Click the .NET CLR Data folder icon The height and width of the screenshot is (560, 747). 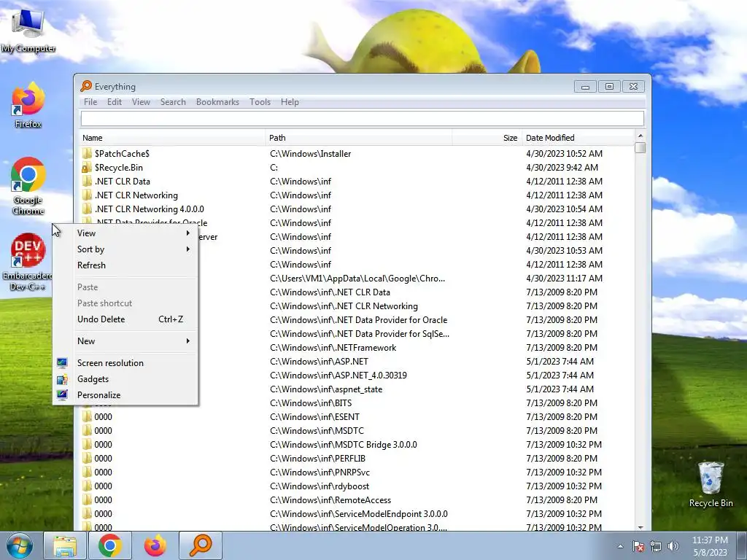tap(87, 181)
